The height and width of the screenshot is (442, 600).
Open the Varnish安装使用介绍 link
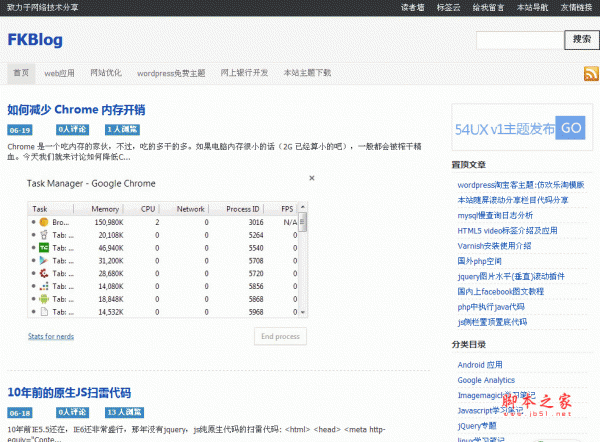[x=494, y=246]
